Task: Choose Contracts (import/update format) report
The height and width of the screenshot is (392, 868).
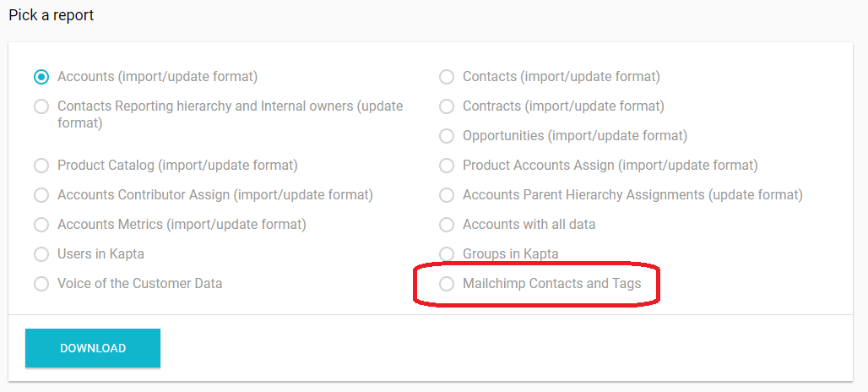Action: pyautogui.click(x=447, y=106)
